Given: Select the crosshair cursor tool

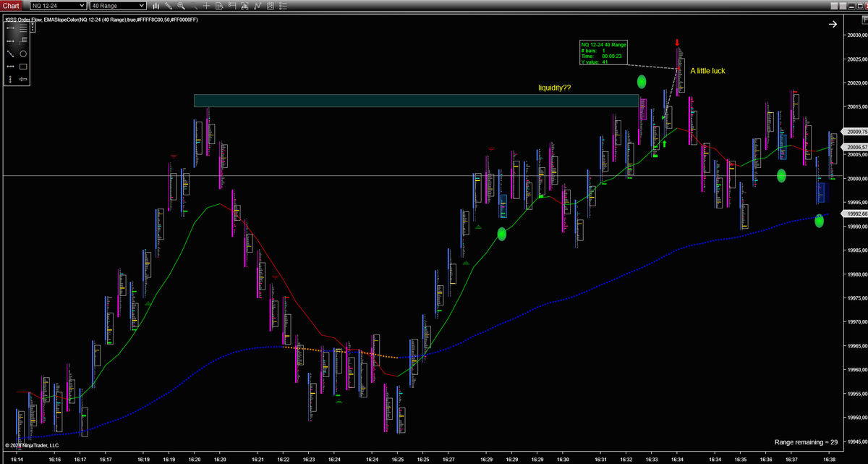Looking at the screenshot, I should [x=206, y=6].
